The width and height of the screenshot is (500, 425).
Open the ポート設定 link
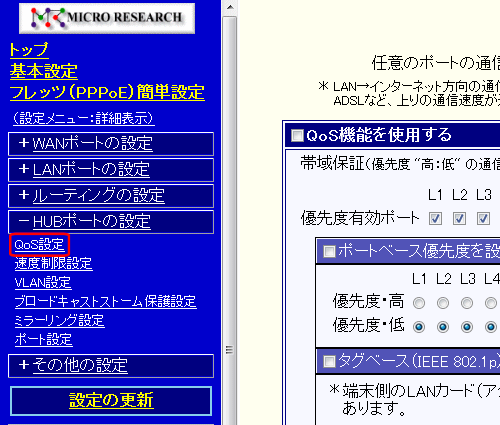point(43,340)
